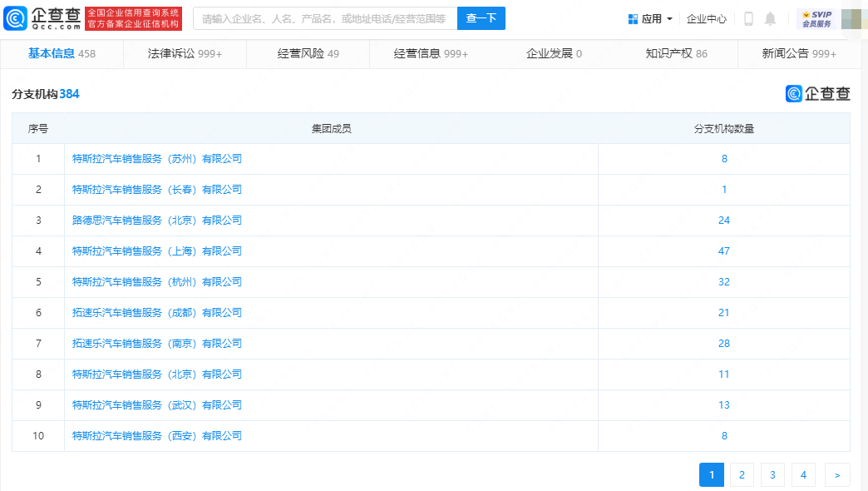Open 特斯拉汽车销售服务（杭州）有限公司 link
868x491 pixels.
156,282
